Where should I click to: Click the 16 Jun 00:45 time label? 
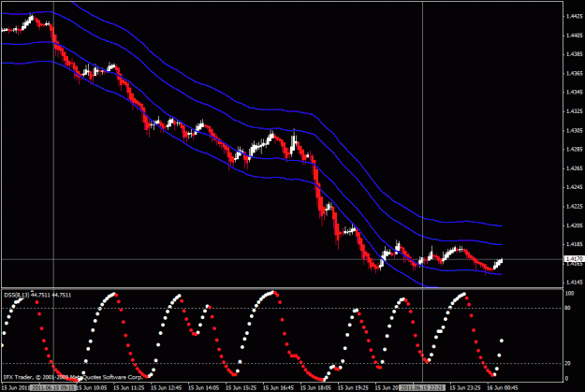coord(503,388)
